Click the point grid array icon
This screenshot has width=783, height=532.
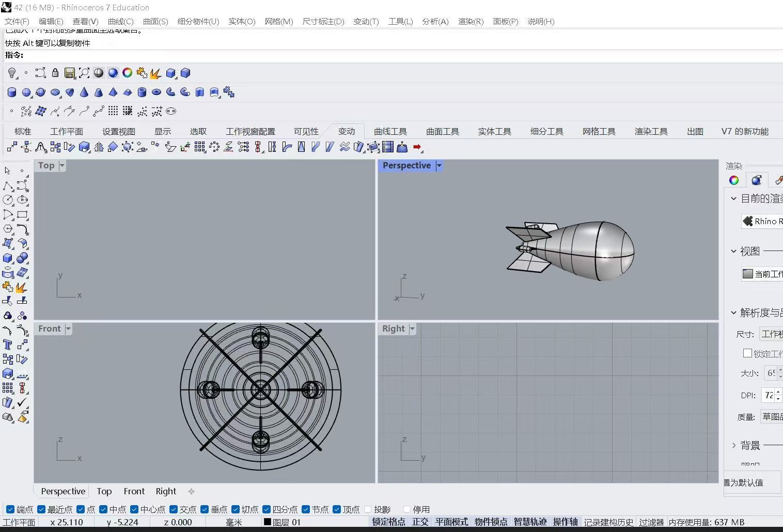pyautogui.click(x=113, y=111)
